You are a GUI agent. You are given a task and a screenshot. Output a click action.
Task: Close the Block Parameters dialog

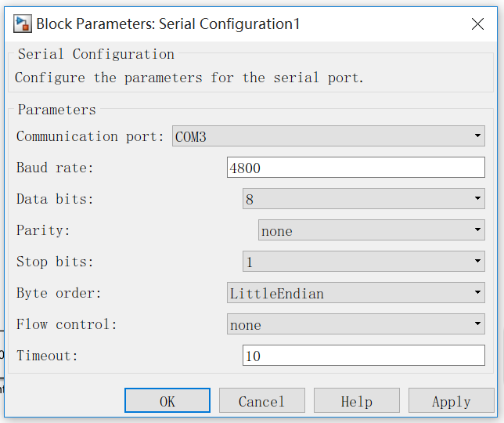click(477, 23)
